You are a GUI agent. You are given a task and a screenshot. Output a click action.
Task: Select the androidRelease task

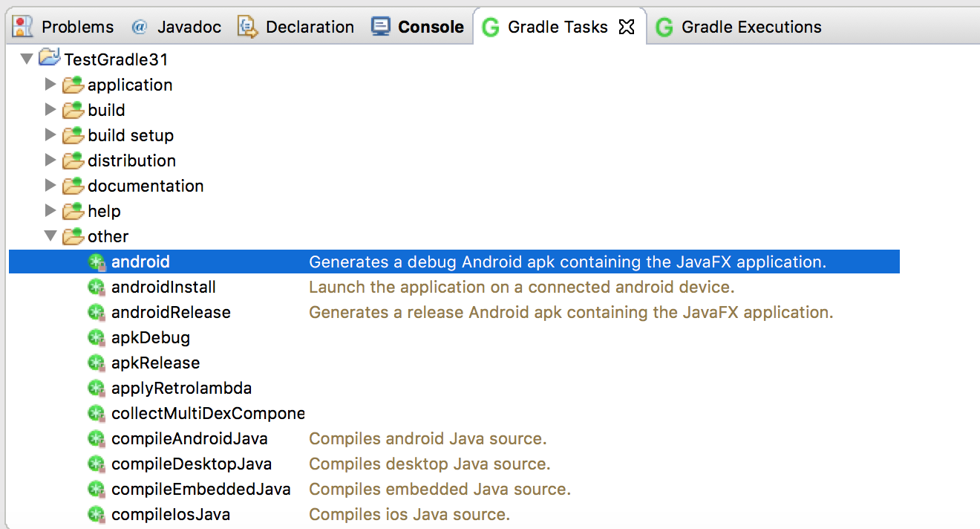click(171, 313)
